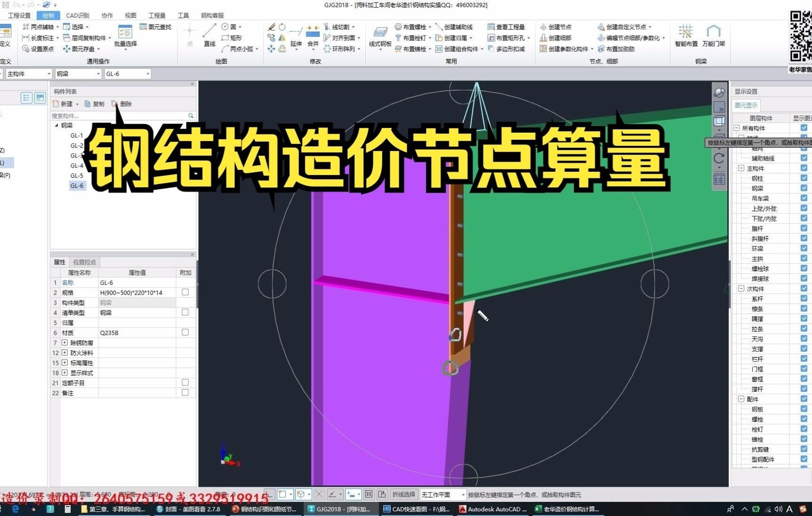The width and height of the screenshot is (812, 516).
Task: Expand the 除锈防腐 property group
Action: pos(64,342)
